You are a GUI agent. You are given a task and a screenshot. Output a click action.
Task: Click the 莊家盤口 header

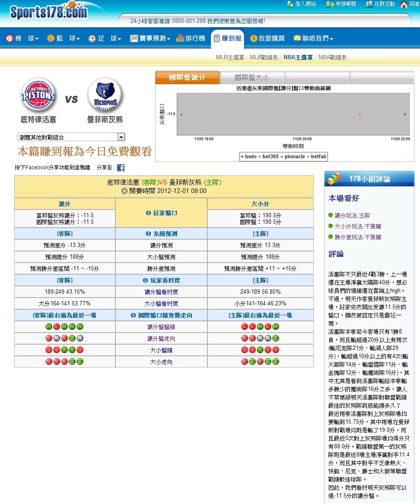(x=162, y=213)
